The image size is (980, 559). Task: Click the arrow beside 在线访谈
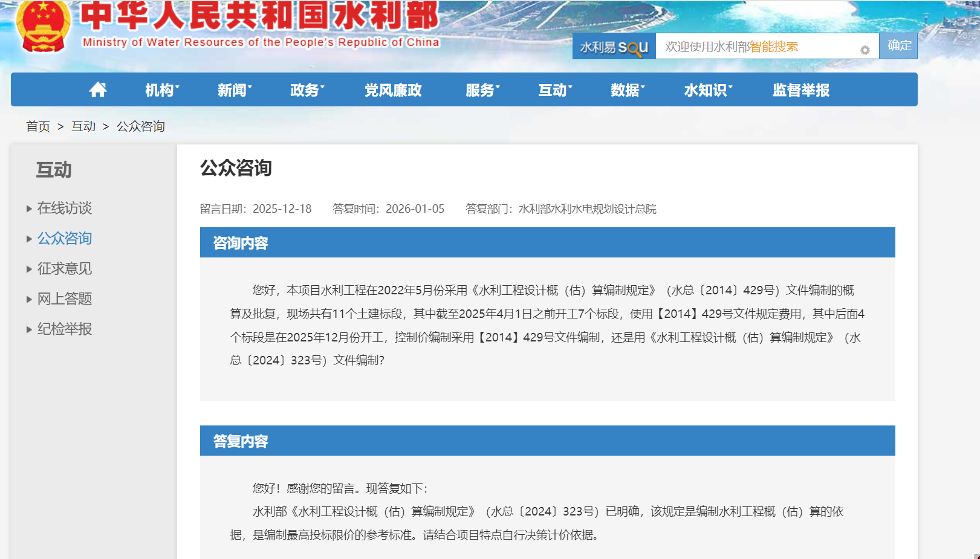point(29,209)
